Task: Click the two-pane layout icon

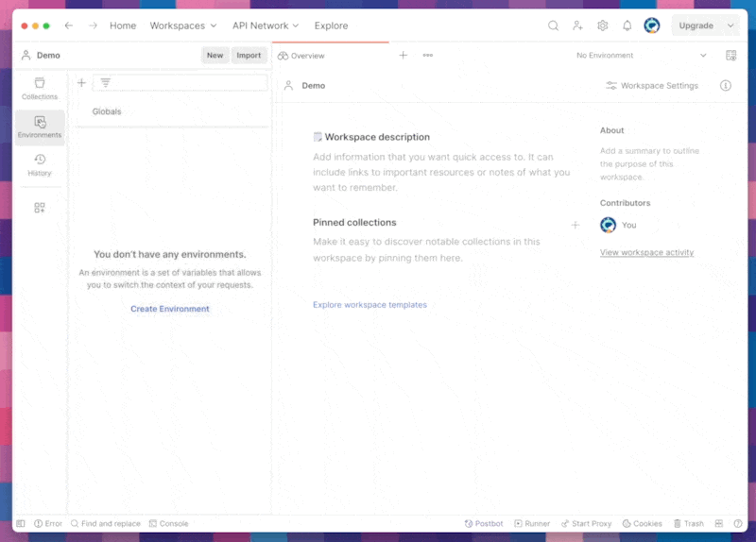Action: click(x=719, y=523)
